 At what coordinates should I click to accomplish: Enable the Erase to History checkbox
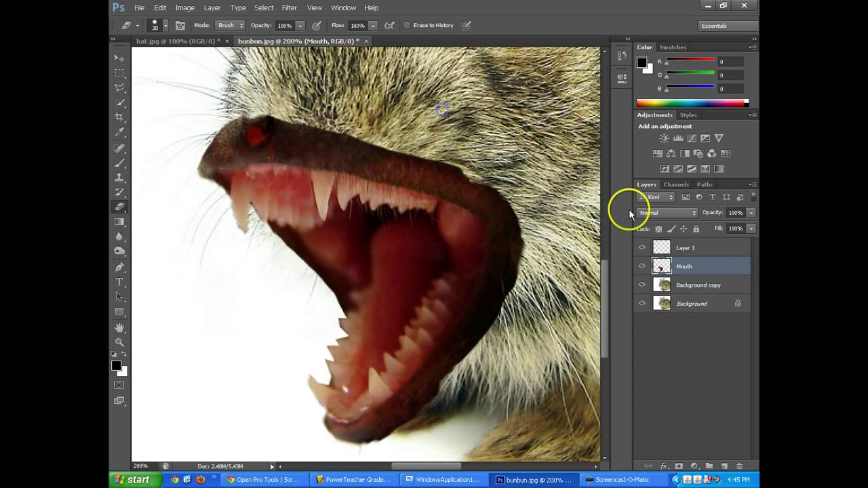point(407,26)
